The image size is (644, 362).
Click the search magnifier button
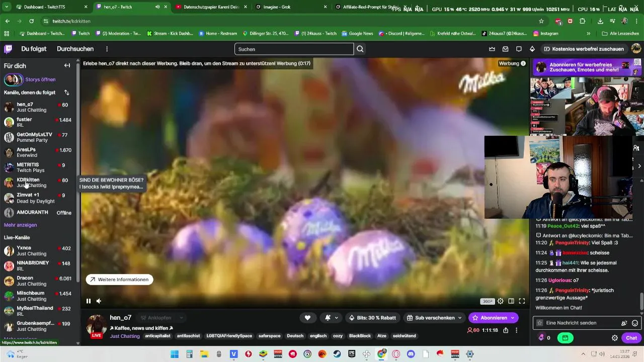pyautogui.click(x=360, y=49)
